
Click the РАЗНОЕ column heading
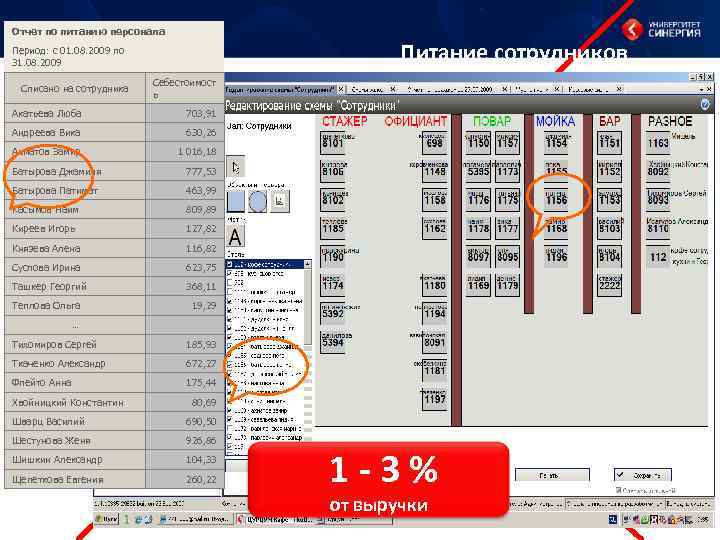tap(670, 121)
